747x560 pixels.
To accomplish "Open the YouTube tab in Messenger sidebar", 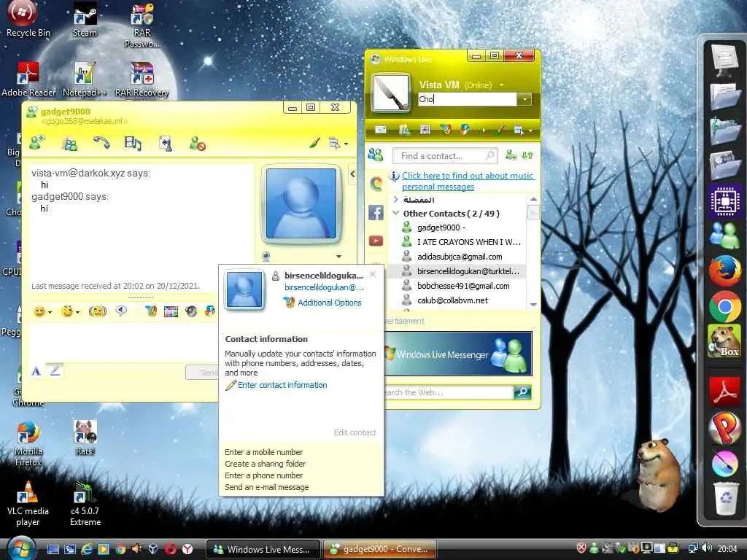I will pyautogui.click(x=376, y=241).
